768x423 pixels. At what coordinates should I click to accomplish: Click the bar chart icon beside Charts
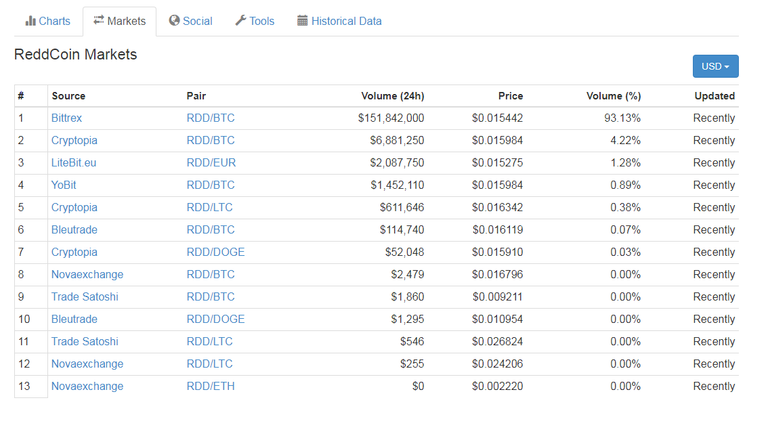tap(30, 21)
